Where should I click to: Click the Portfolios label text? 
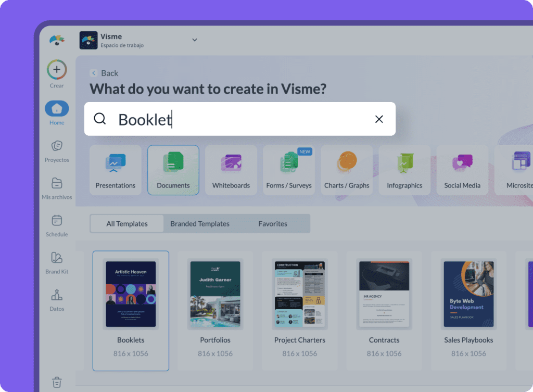point(215,340)
